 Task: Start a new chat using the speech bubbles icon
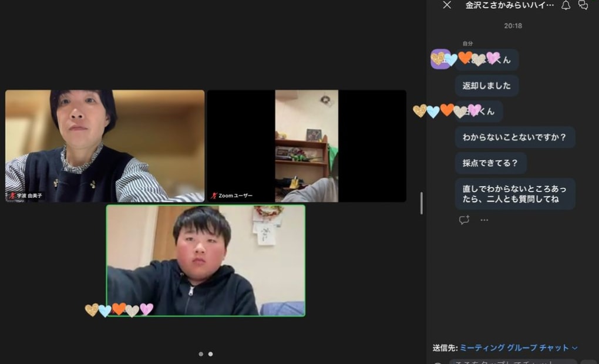584,5
